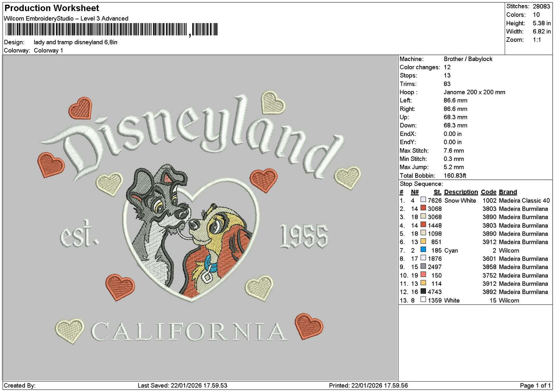Click the white swatch in stop 13

[x=423, y=300]
